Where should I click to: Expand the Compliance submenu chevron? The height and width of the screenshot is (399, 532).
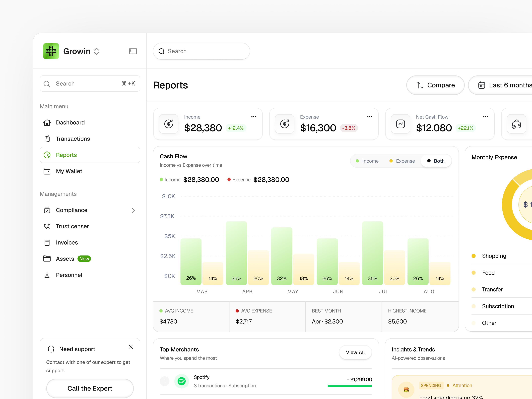(133, 210)
